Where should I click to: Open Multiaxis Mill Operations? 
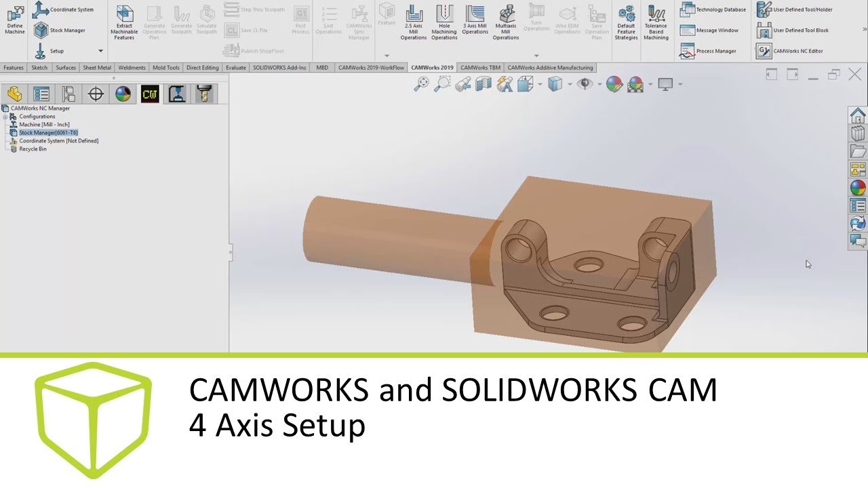pos(506,22)
